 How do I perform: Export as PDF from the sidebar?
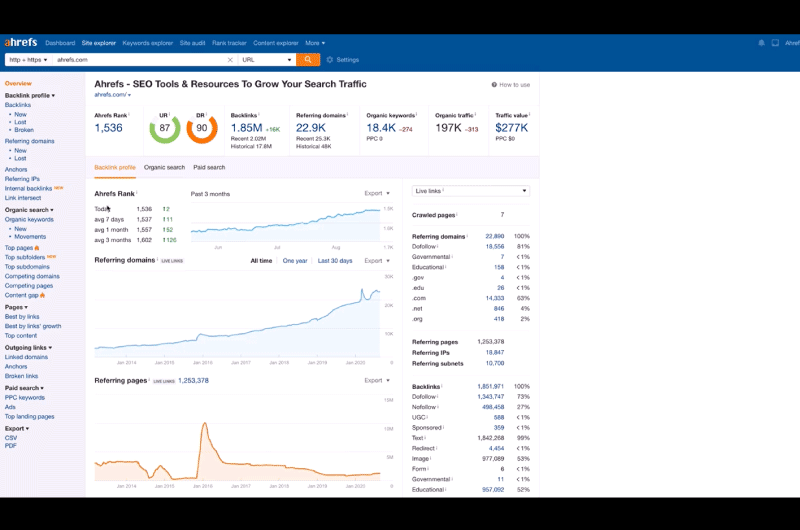pyautogui.click(x=11, y=445)
